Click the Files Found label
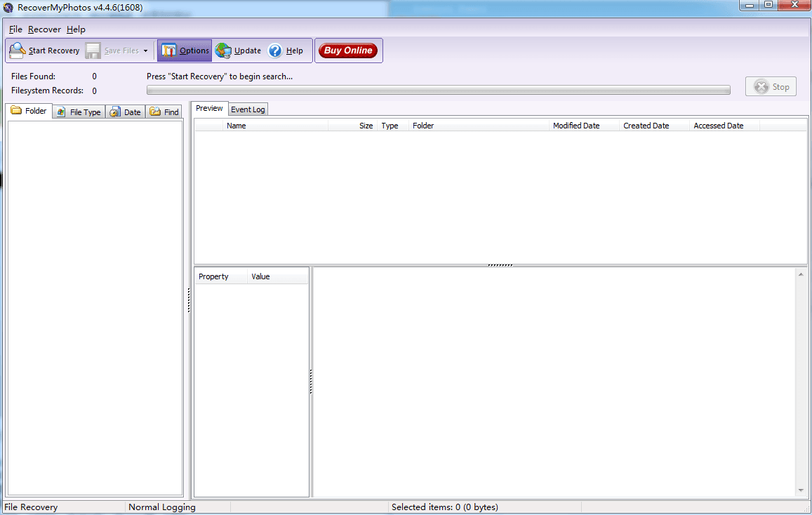Screen dimensions: 812x515 pyautogui.click(x=33, y=76)
